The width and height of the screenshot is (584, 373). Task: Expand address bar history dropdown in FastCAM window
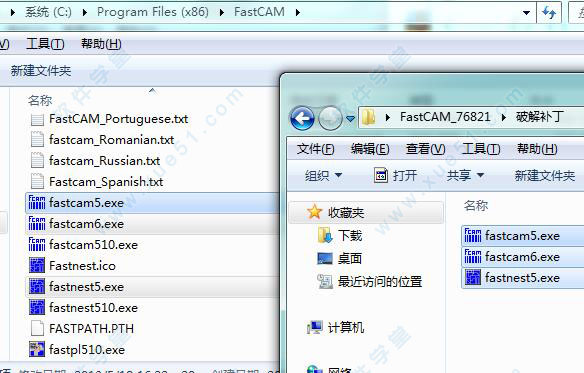tap(526, 13)
